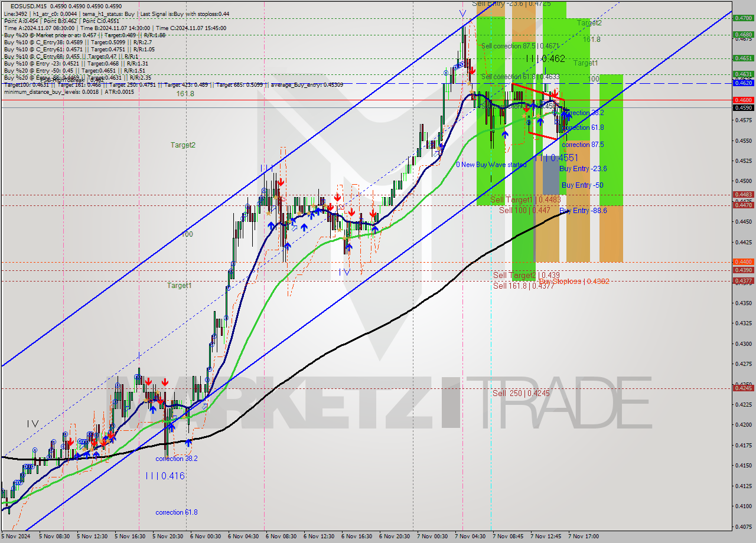Click the 'Sell Target2 | 0.439' label
Viewport: 756px width, 543px height.
(x=526, y=275)
